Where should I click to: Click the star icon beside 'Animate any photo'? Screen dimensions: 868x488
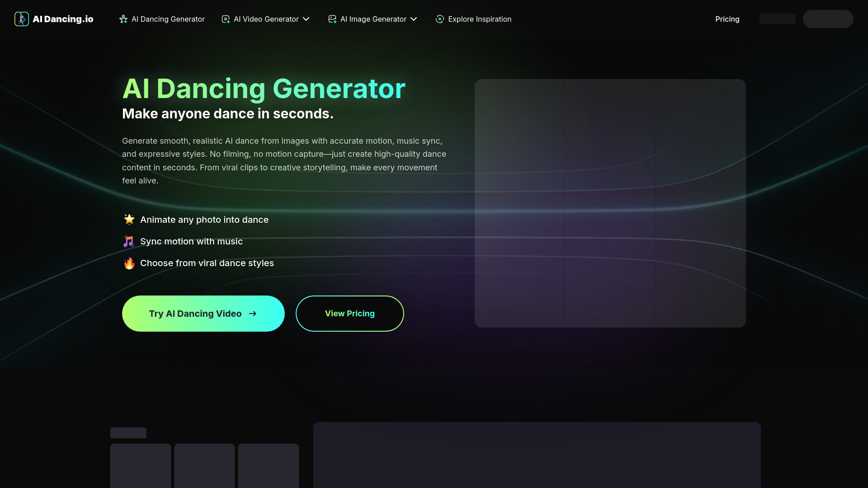(129, 220)
